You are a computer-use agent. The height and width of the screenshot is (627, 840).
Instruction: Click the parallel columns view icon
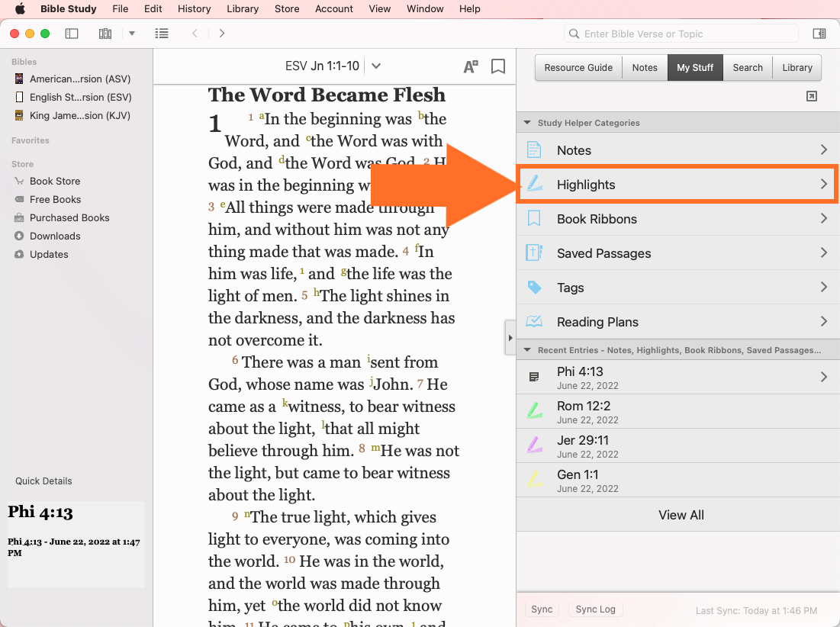pos(105,34)
